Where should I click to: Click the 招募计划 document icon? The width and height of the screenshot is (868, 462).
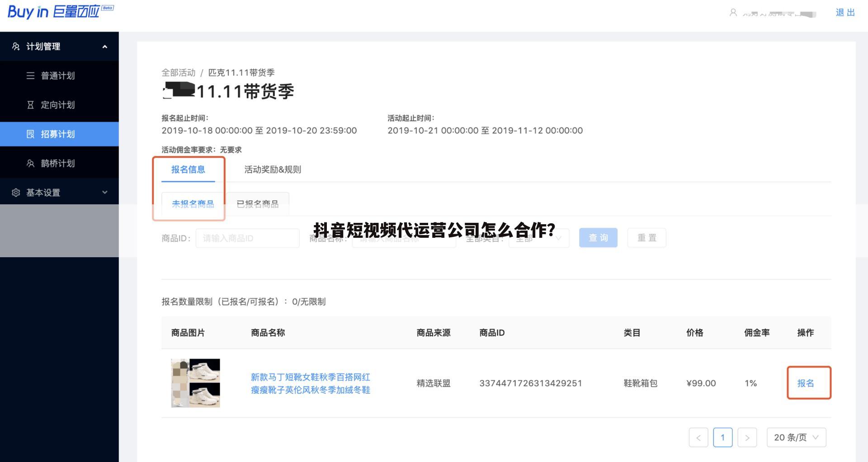point(30,134)
